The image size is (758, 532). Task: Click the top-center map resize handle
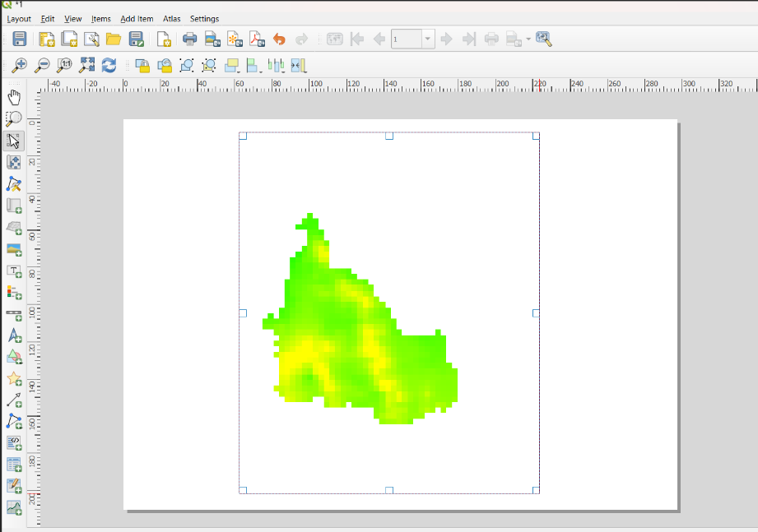click(389, 136)
